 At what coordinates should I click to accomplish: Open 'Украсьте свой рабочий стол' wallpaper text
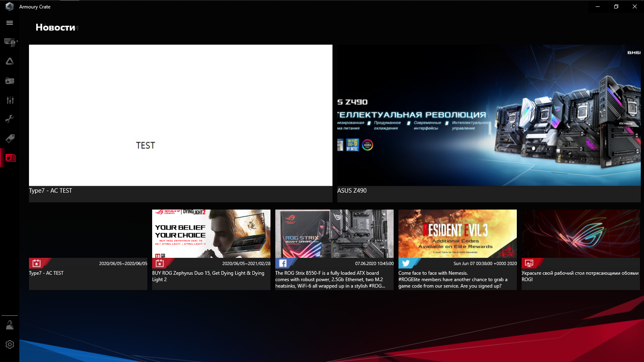[x=580, y=276]
